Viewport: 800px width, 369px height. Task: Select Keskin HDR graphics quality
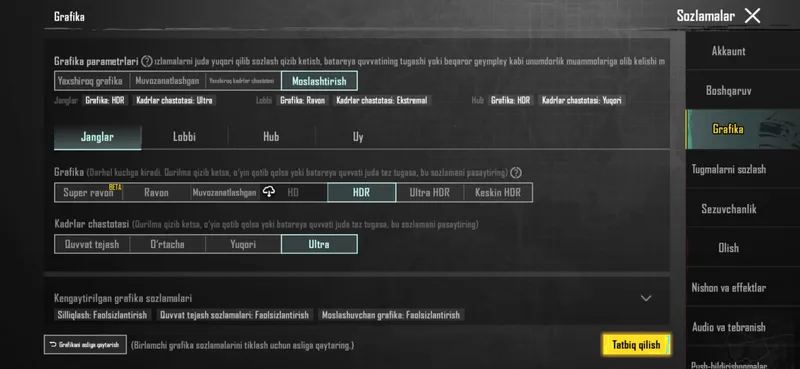[x=498, y=192]
